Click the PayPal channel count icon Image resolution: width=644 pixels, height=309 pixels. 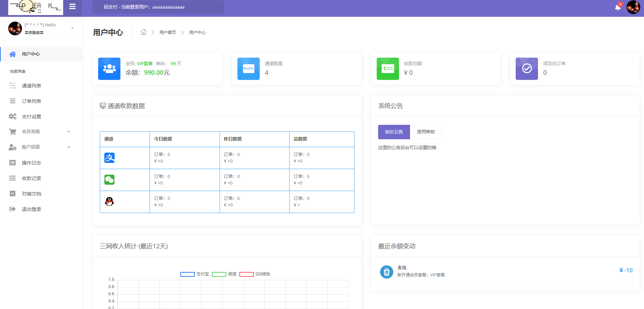[248, 69]
